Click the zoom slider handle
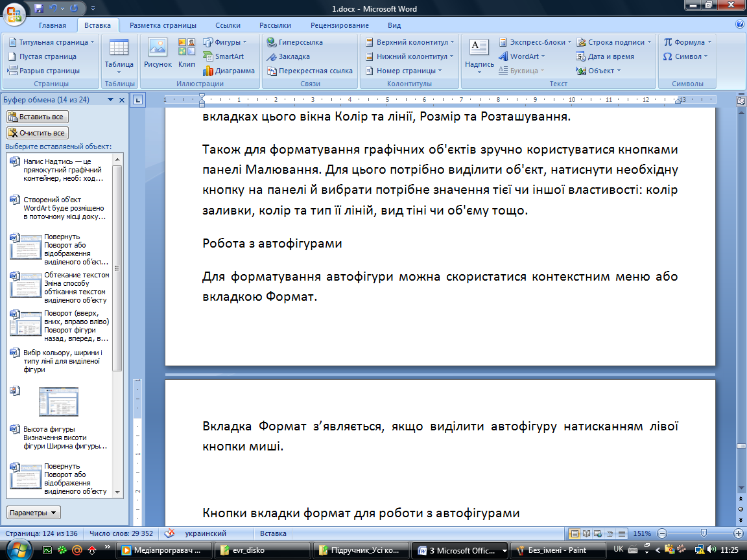 [703, 533]
